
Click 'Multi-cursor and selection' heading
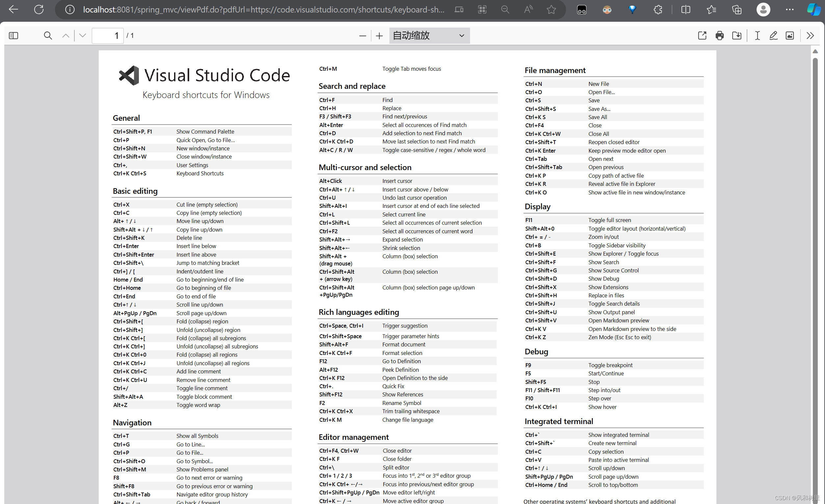click(365, 167)
